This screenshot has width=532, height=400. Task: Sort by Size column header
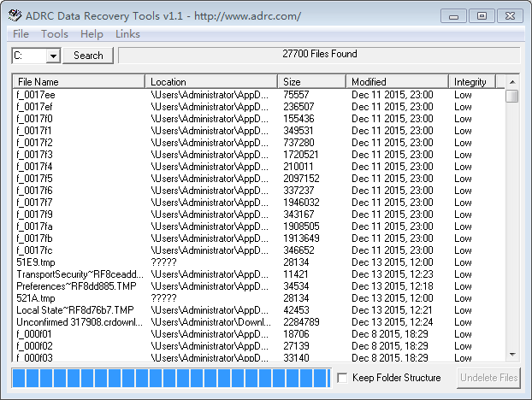312,82
